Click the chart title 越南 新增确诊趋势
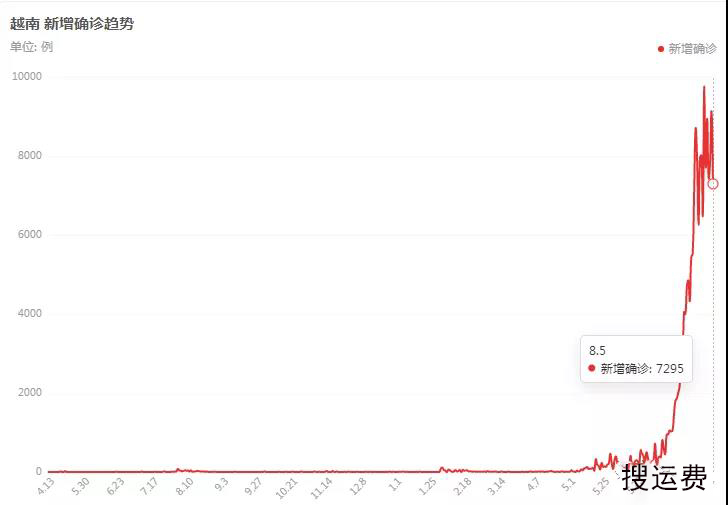Image resolution: width=728 pixels, height=505 pixels. coord(72,23)
